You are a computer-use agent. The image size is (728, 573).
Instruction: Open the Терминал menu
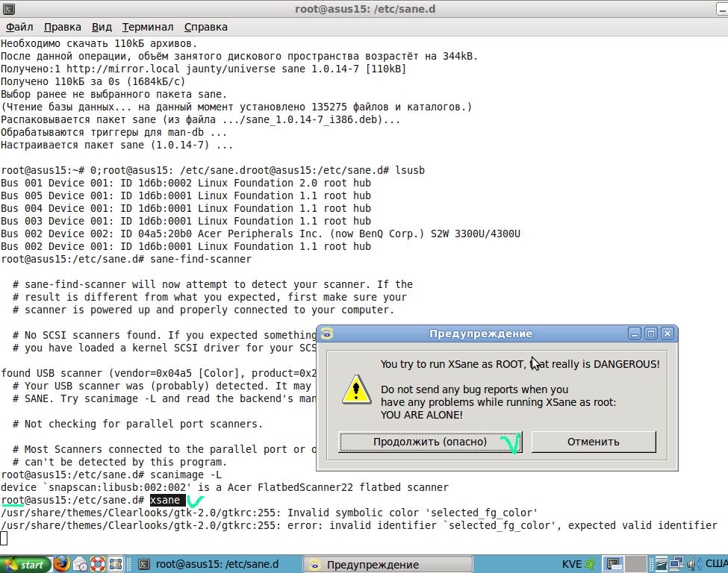tap(148, 27)
